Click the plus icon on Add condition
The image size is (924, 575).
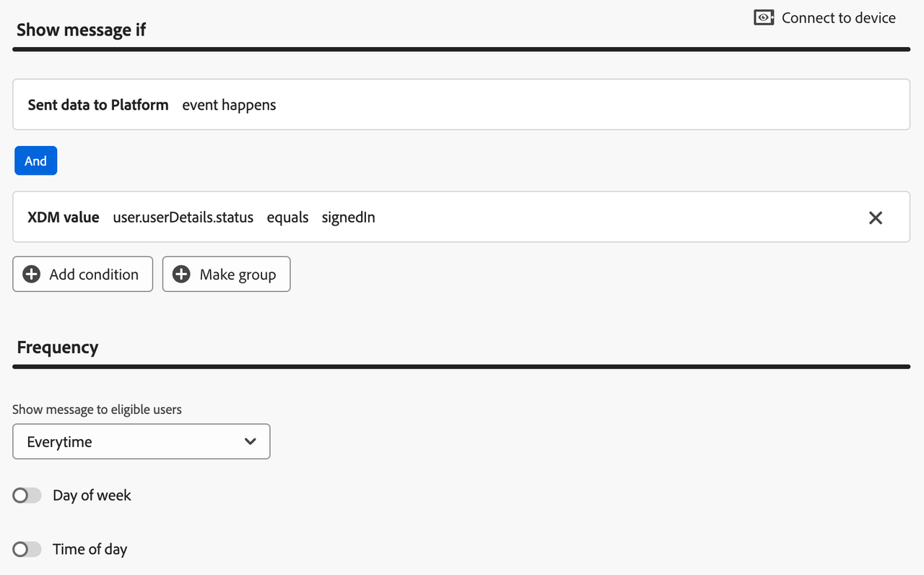32,274
